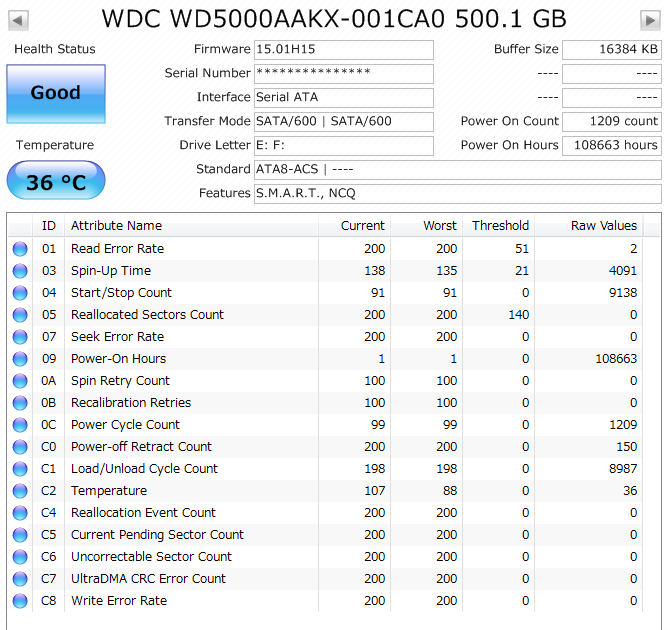Click the status orb for Load/Unload Cycle Count
The width and height of the screenshot is (670, 630).
[20, 469]
